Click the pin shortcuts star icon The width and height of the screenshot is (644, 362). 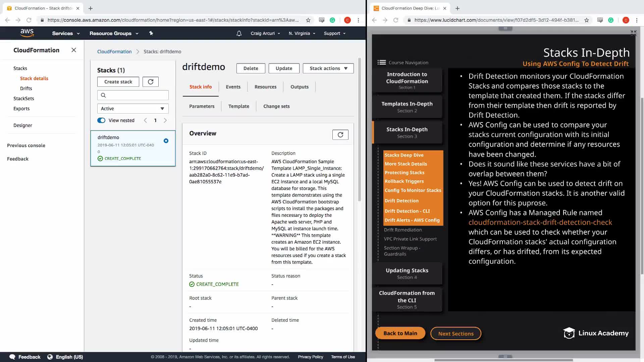click(151, 33)
